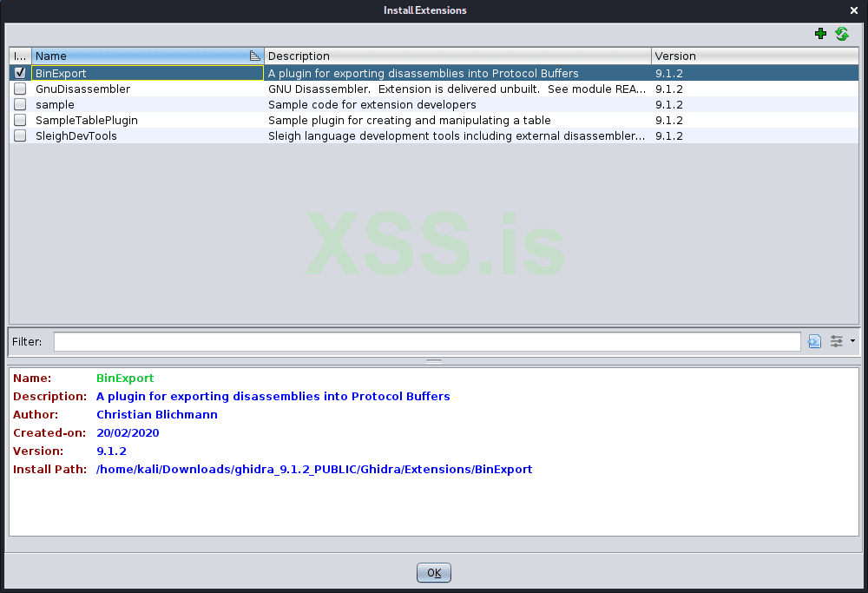
Task: Click the green BinExport name in details panel
Action: 125,378
